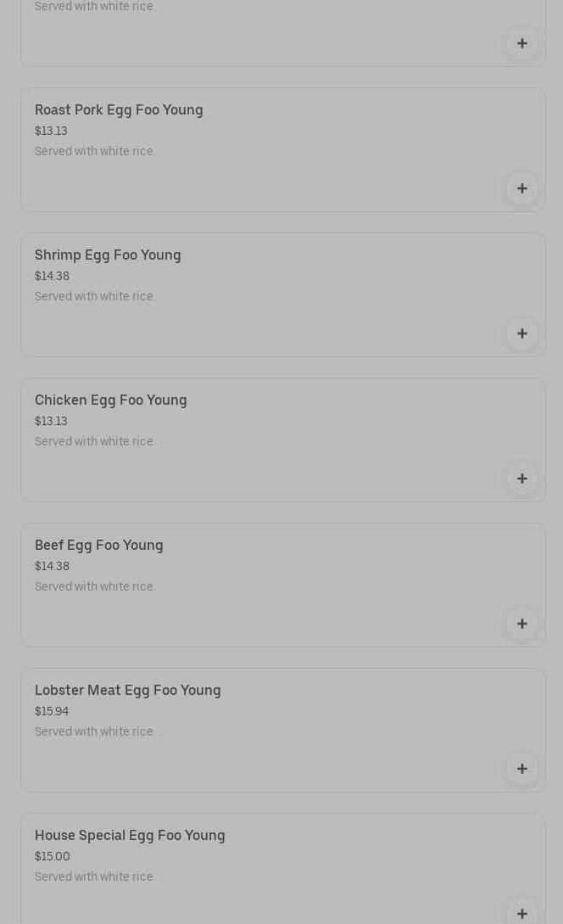The height and width of the screenshot is (924, 563).
Task: Add House Special Egg Foo Young to cart
Action: pyautogui.click(x=522, y=913)
